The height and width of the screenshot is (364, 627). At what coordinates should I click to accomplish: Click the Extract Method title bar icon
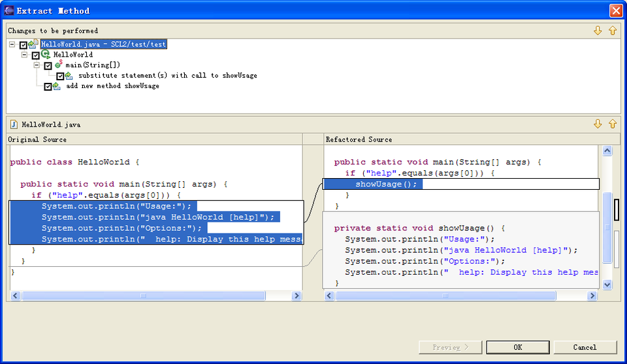8,11
